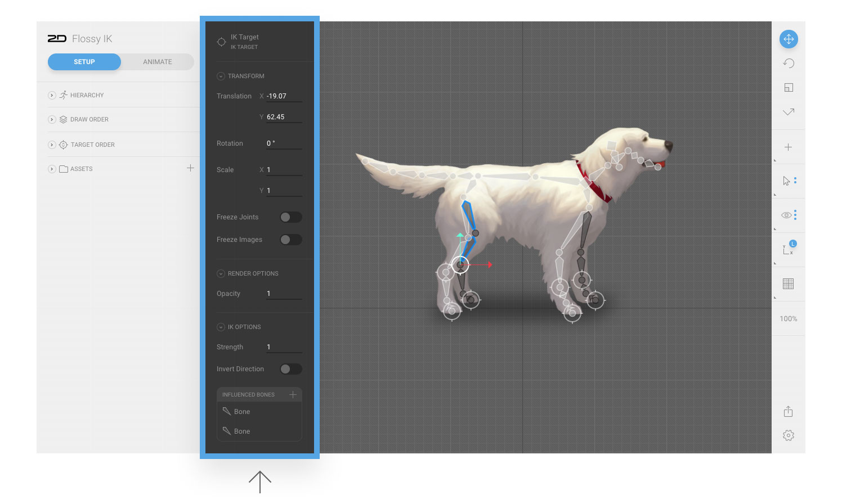Screen dimensions: 842x504
Task: Click the Hierarchy running-figure icon
Action: 63,95
